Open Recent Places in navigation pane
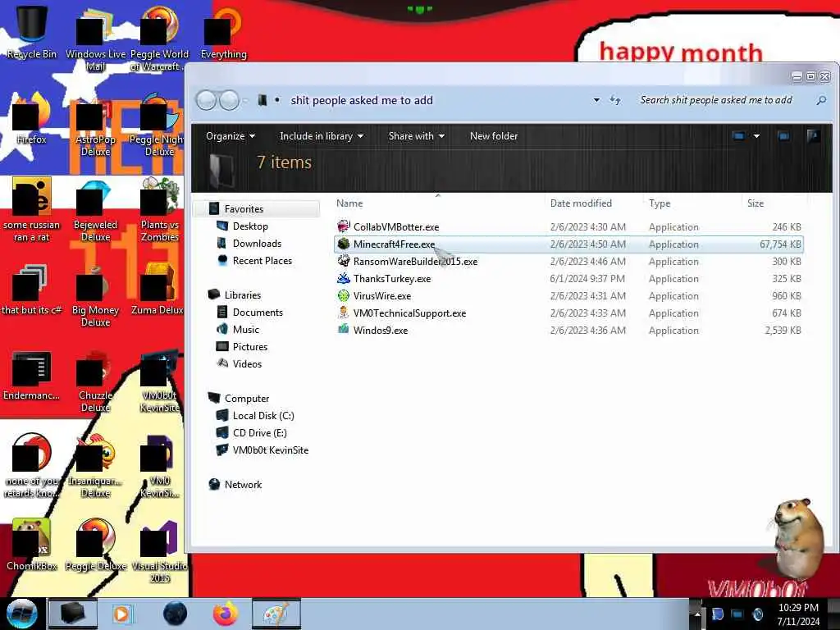 [x=262, y=260]
